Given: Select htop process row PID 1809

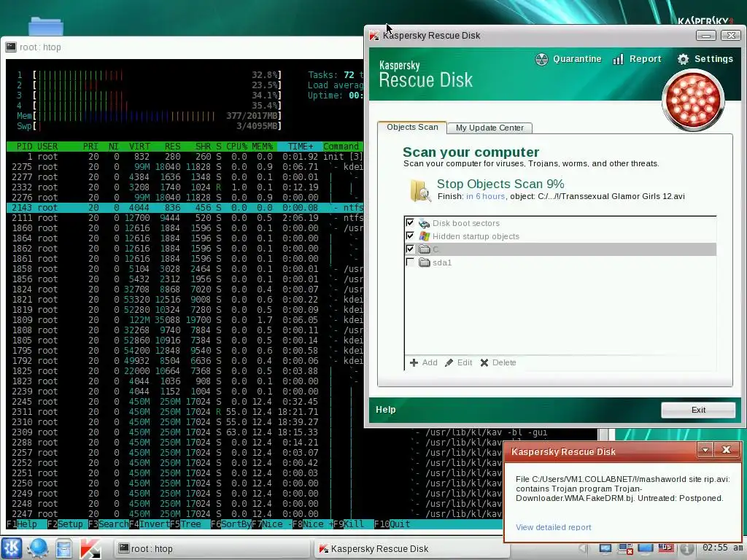Looking at the screenshot, I should [x=185, y=319].
